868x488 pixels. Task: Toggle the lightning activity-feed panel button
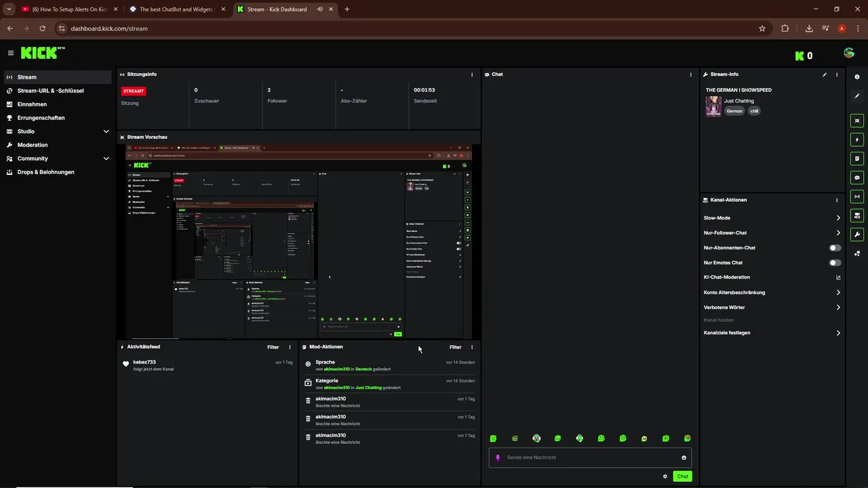point(857,140)
